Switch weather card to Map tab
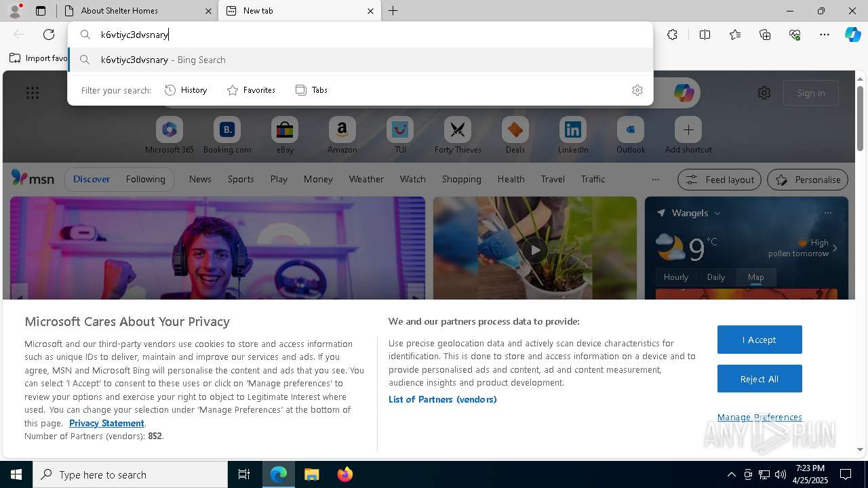 coord(755,277)
